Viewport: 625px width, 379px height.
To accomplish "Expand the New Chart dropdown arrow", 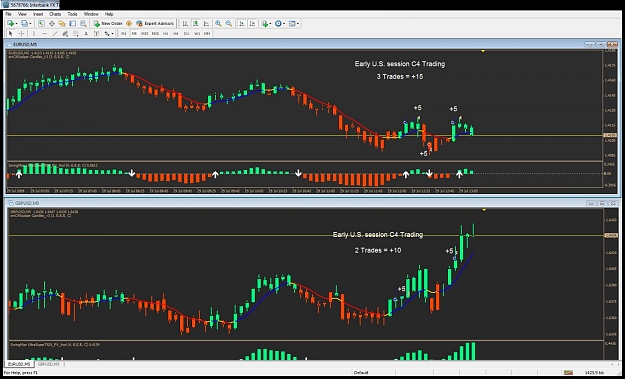I will pyautogui.click(x=16, y=24).
